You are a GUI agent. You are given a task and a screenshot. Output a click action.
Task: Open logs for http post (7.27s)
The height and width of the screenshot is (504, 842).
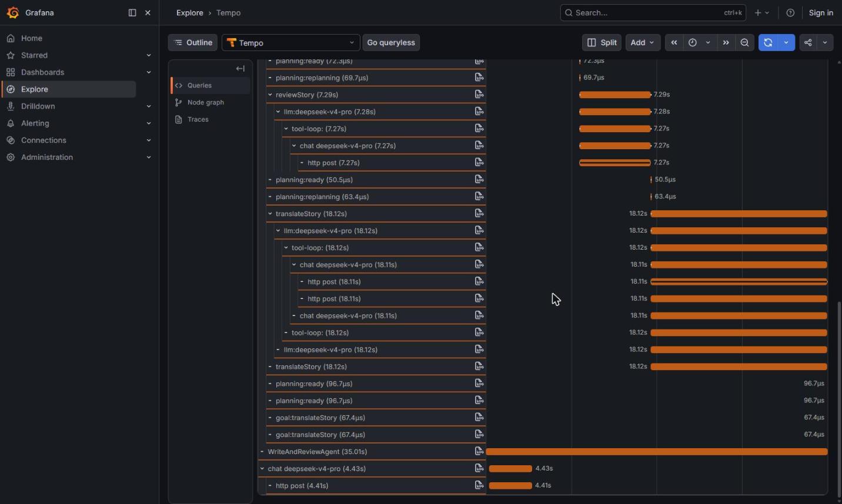[x=479, y=162]
